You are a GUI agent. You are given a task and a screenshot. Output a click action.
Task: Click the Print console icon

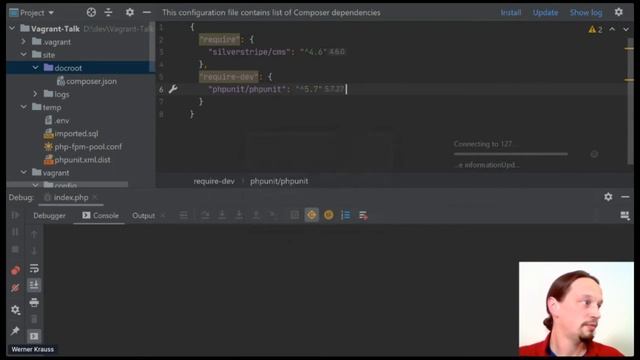pos(34,302)
